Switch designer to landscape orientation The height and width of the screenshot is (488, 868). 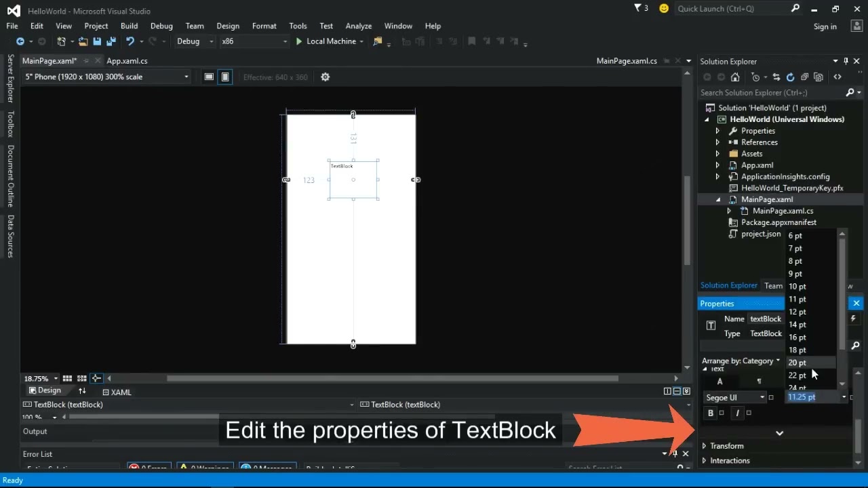(x=209, y=77)
